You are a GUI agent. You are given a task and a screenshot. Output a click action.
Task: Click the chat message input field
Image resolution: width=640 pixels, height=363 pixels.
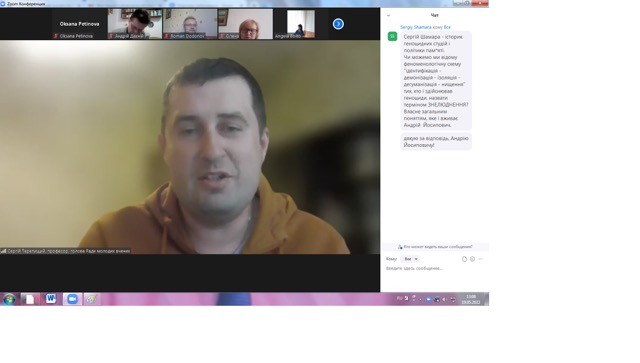[435, 269]
